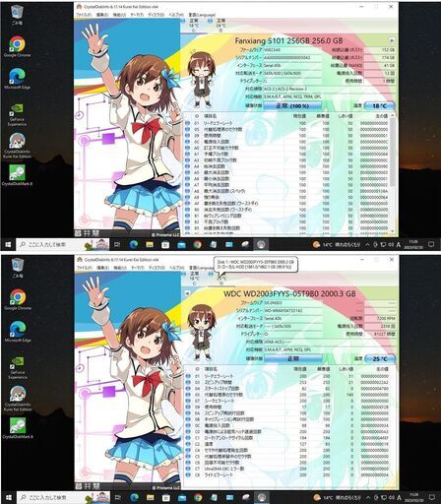Open Google Chrome icon on the upper desktop
This screenshot has height=504, width=441.
pyautogui.click(x=17, y=46)
